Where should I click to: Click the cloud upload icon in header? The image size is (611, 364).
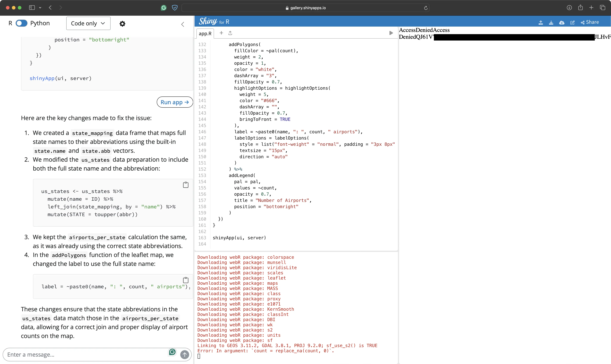562,23
